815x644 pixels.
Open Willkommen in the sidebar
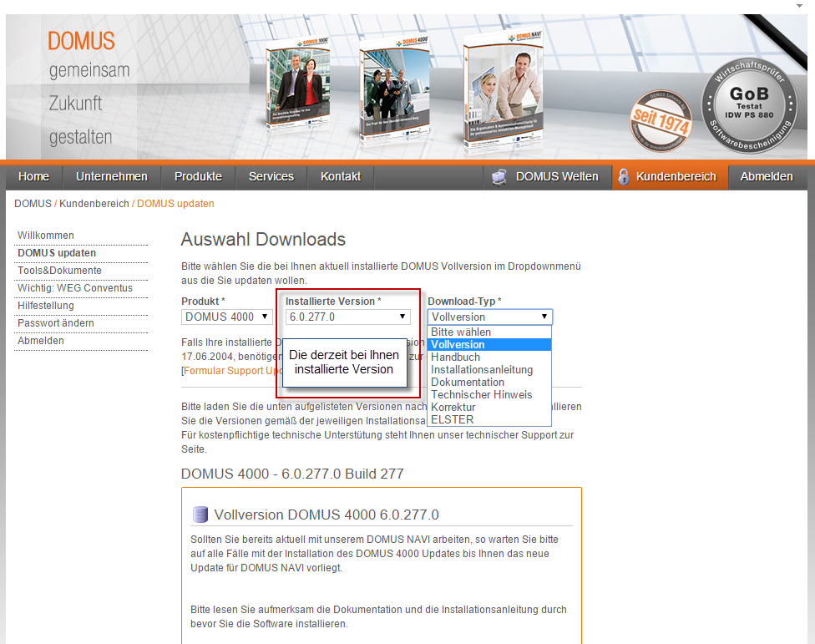tap(46, 236)
